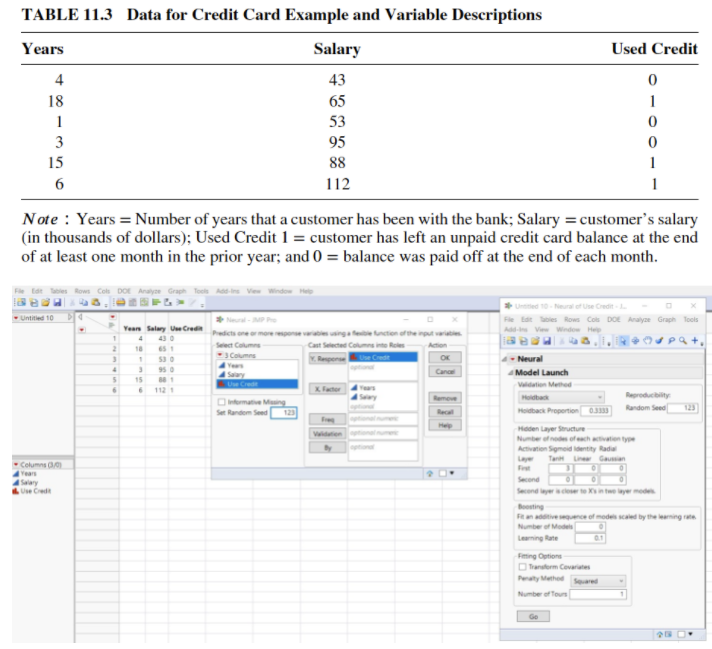Select the Brush tool
This screenshot has width=712, height=649.
(x=659, y=341)
